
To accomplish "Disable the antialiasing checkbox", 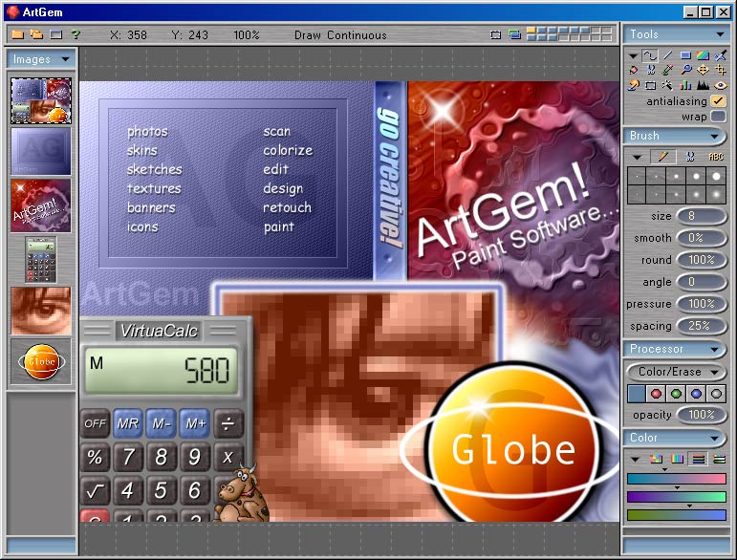I will coord(718,100).
